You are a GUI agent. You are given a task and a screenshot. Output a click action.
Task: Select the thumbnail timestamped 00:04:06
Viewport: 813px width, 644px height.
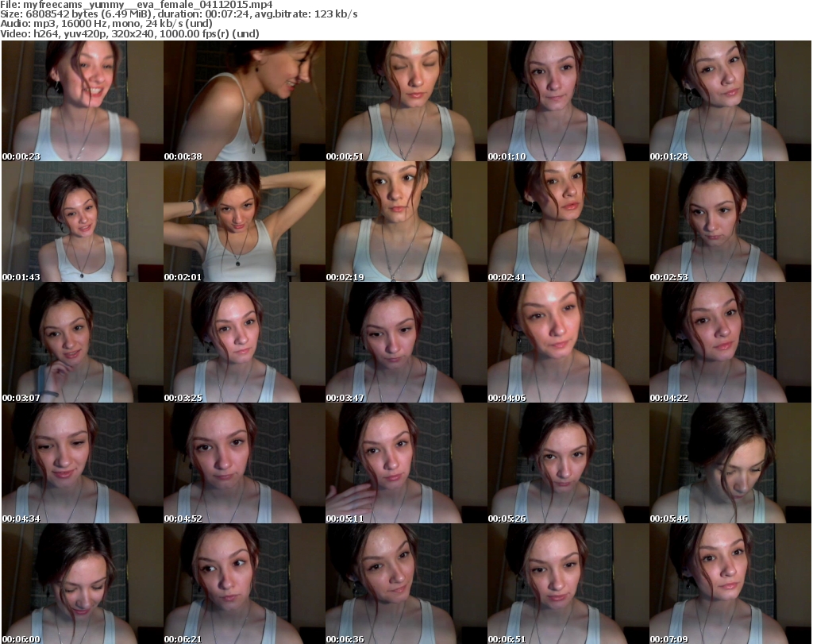[x=568, y=342]
